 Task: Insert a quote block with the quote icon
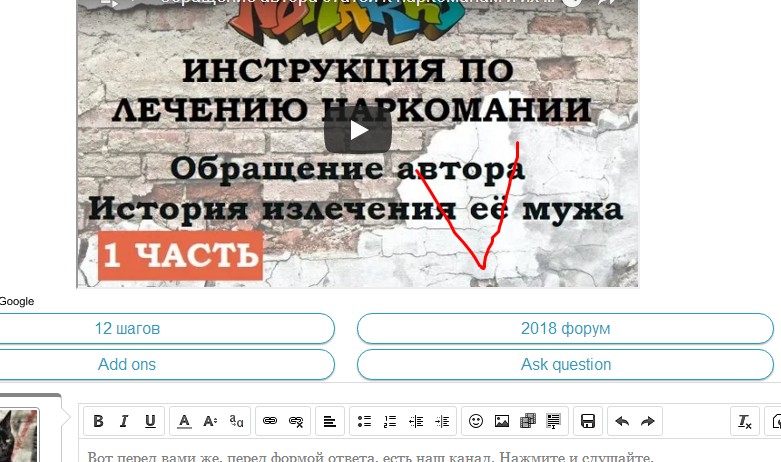coord(554,421)
